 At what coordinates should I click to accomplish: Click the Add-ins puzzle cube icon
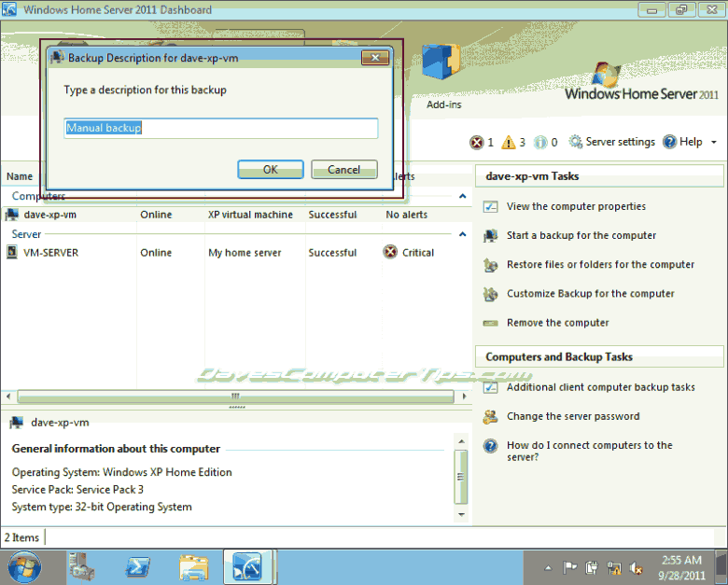(x=441, y=62)
